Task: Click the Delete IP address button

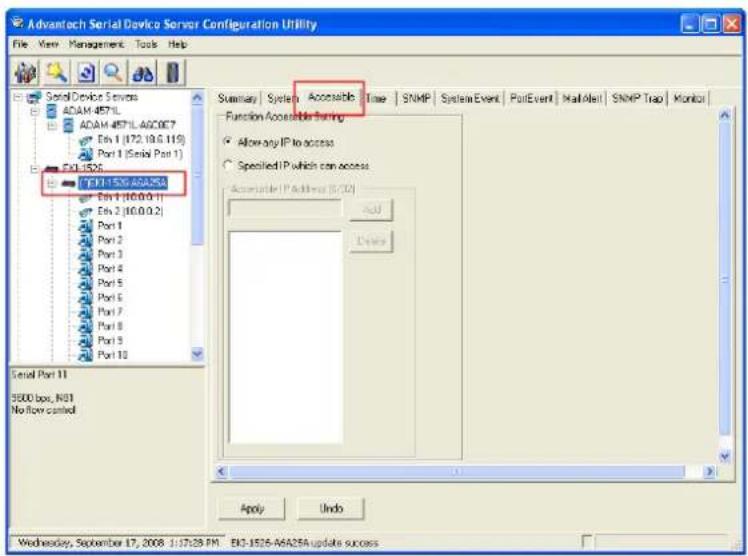Action: [371, 241]
